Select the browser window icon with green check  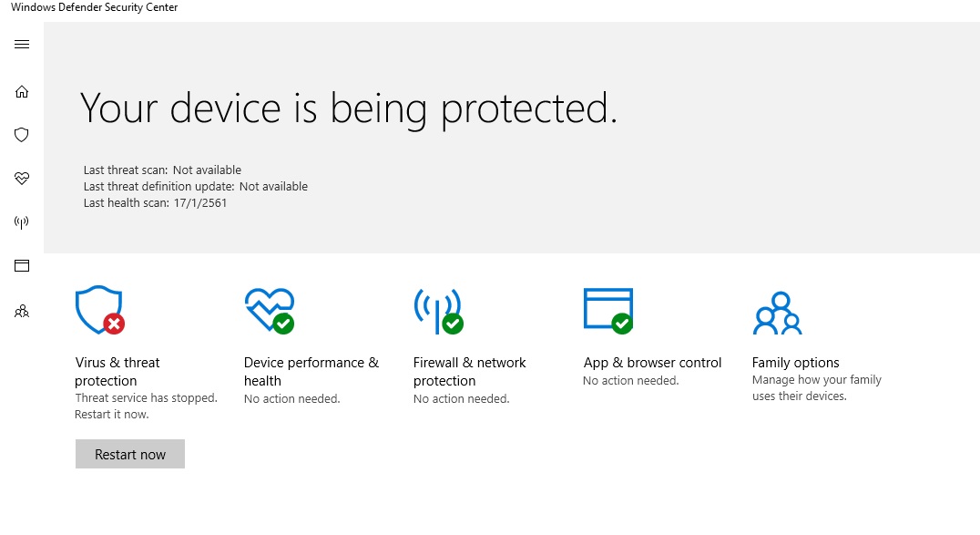pos(607,310)
